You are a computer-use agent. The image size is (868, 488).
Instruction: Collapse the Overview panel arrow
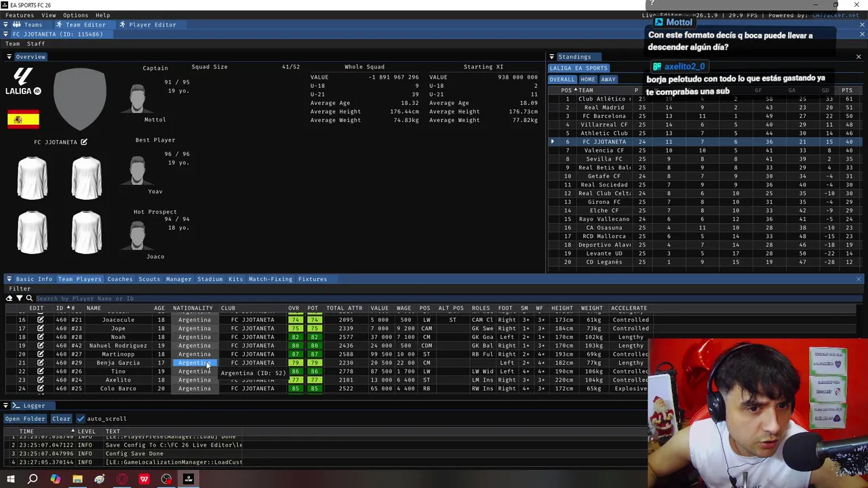tap(9, 57)
